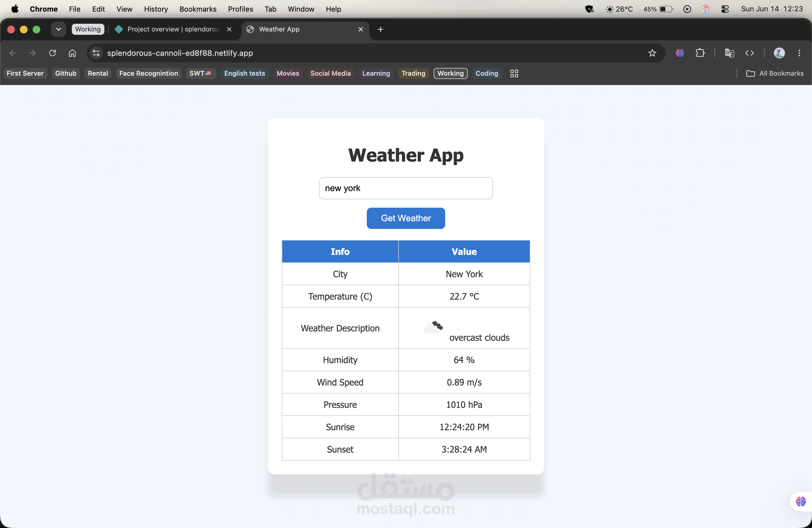Open the brain extension in toolbar
Screen dimensions: 812x528
[680, 53]
